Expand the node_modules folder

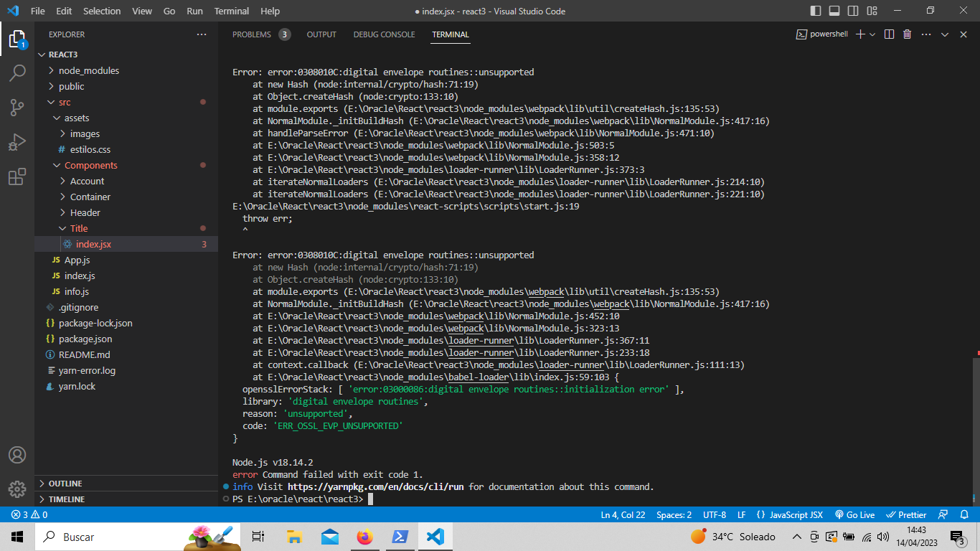tap(89, 70)
